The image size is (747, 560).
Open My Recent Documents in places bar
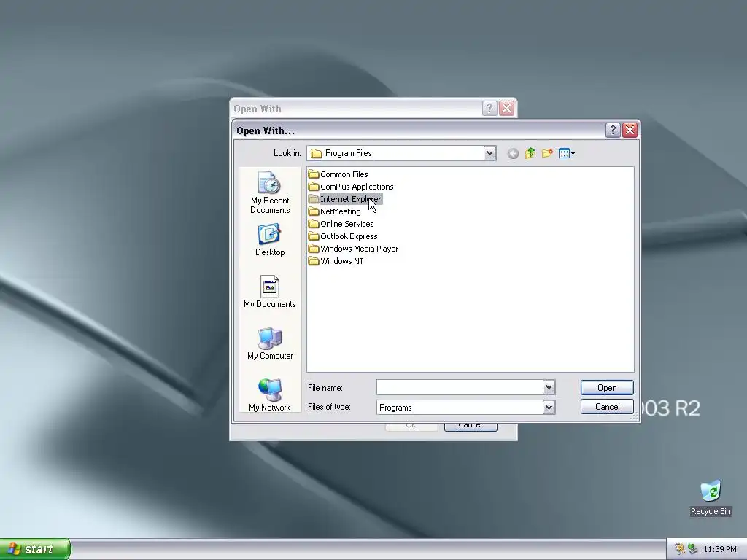coord(270,192)
